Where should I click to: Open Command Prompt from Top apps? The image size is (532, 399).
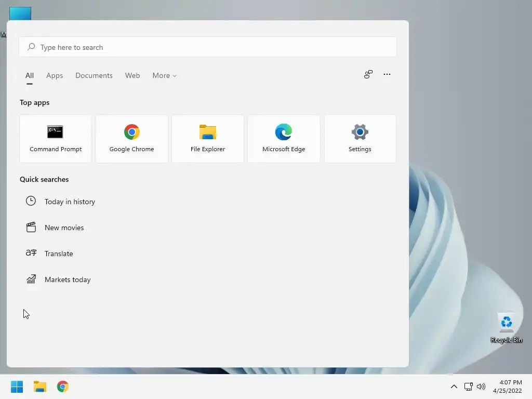pyautogui.click(x=55, y=139)
